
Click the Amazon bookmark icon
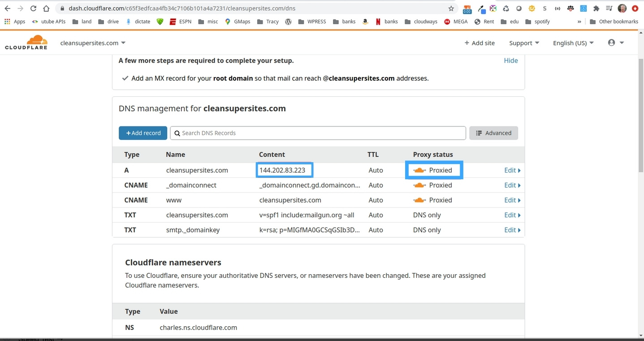click(365, 22)
